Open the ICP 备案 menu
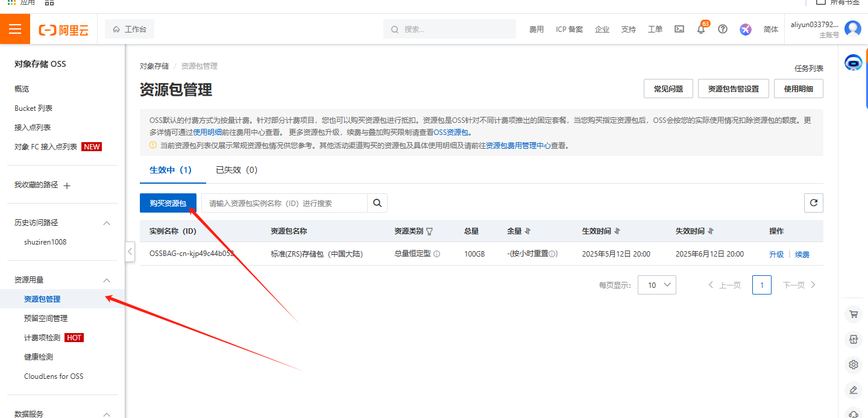 (x=570, y=29)
